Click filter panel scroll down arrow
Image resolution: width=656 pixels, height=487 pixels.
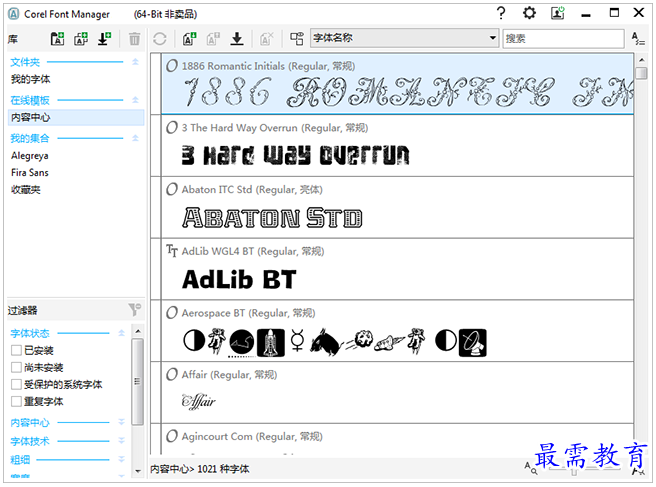[x=138, y=471]
